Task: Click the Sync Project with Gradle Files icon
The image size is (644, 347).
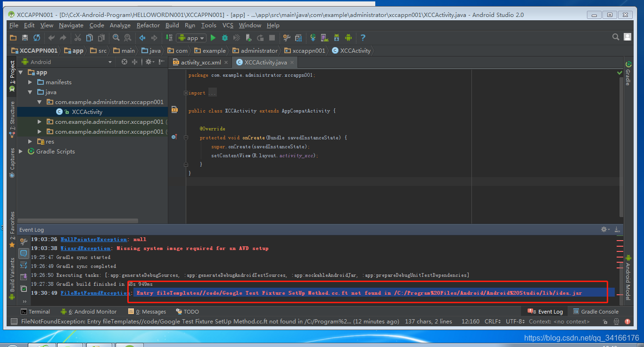Action: 313,38
